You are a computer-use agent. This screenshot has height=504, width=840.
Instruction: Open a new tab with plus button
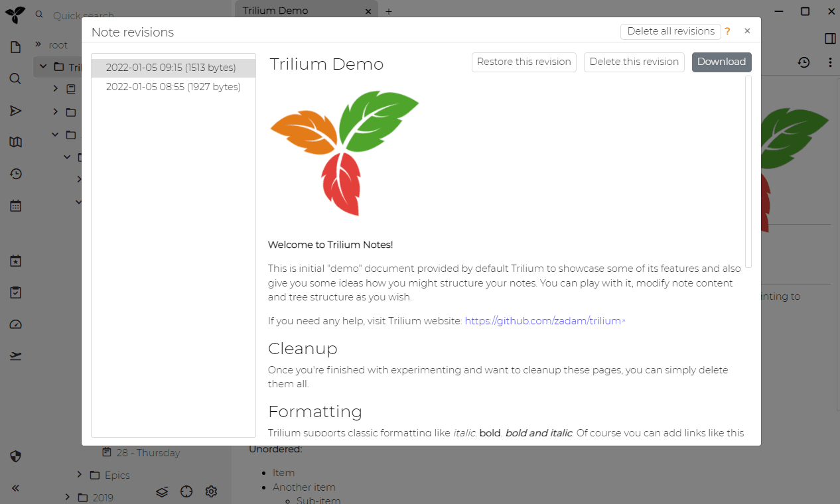point(388,11)
